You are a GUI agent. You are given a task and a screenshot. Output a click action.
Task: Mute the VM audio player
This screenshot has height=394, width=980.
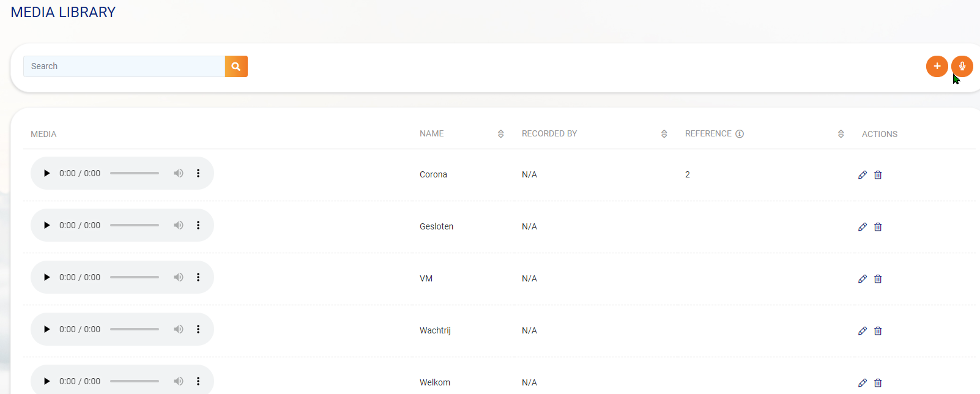point(179,277)
